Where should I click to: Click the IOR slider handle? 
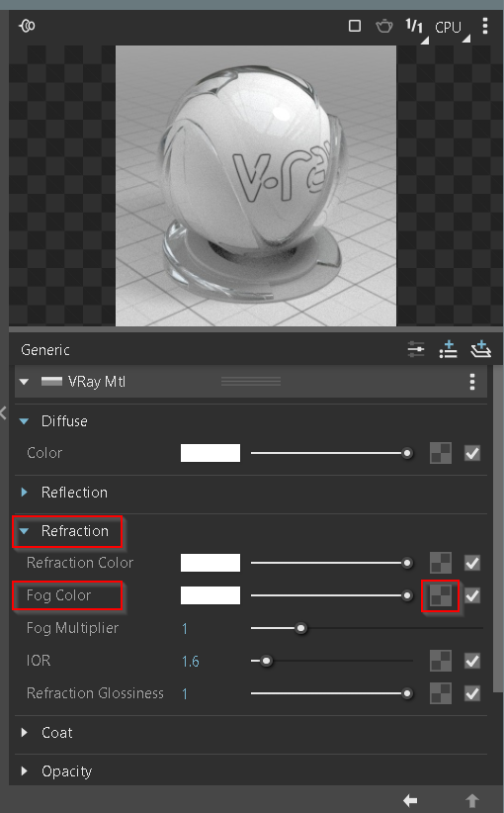click(266, 661)
